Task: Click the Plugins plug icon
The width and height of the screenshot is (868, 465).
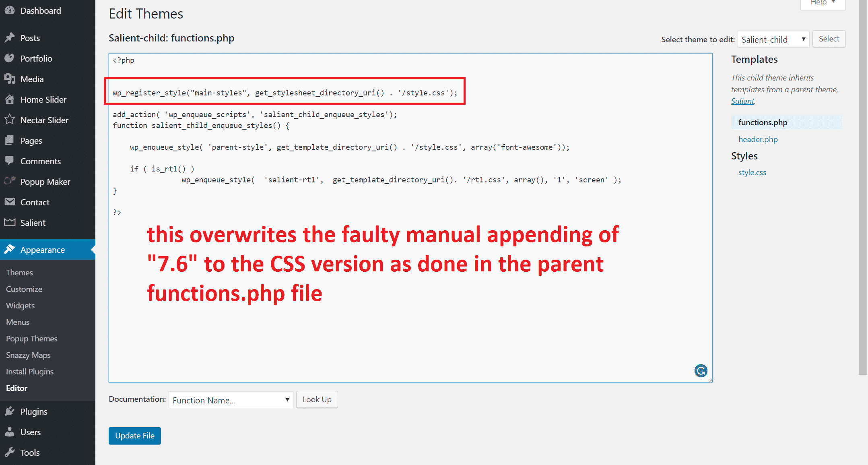Action: coord(10,411)
